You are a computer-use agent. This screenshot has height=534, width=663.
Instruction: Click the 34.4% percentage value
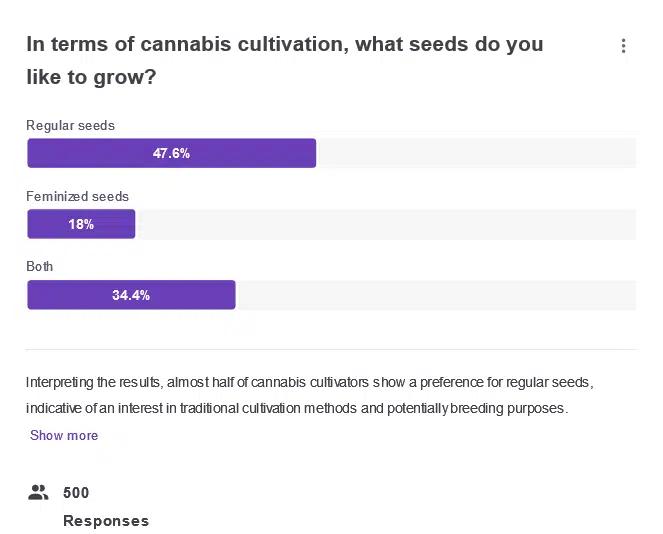coord(131,295)
